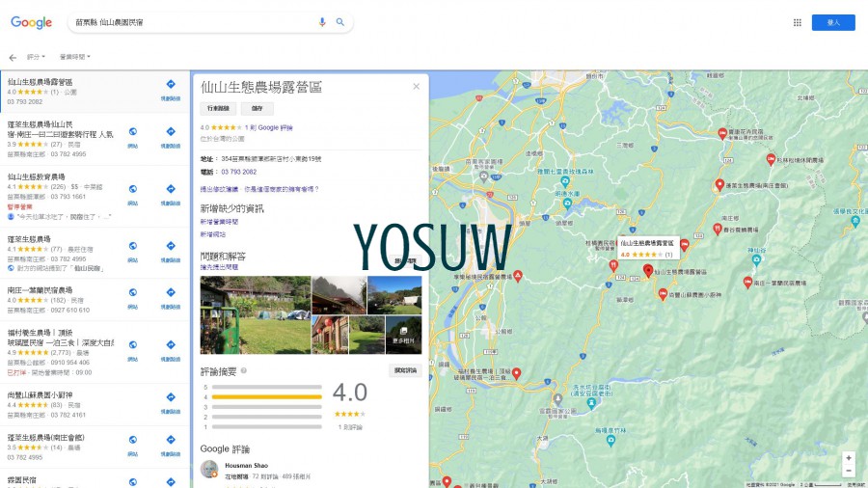Click the search magnifier icon

[339, 22]
